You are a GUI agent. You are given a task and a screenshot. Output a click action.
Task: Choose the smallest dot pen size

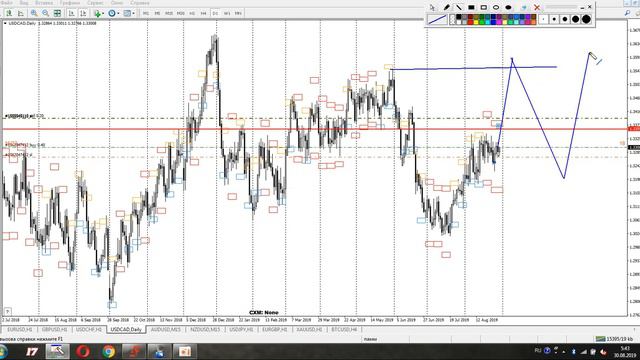(544, 19)
